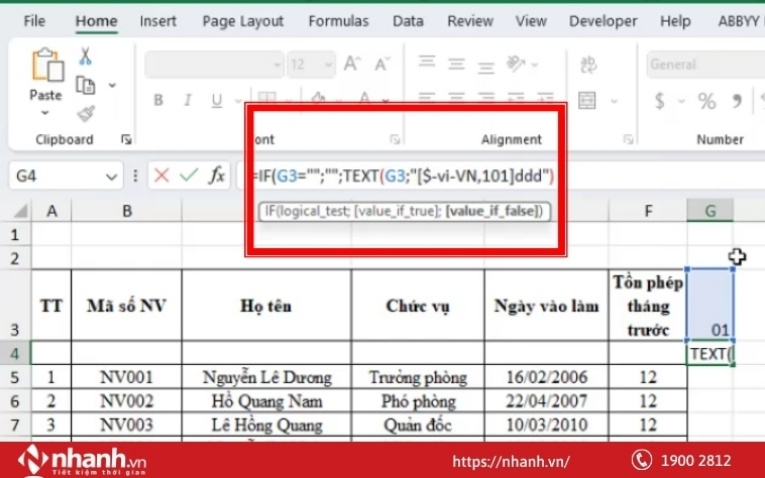The width and height of the screenshot is (765, 478).
Task: Select column F header
Action: (648, 211)
